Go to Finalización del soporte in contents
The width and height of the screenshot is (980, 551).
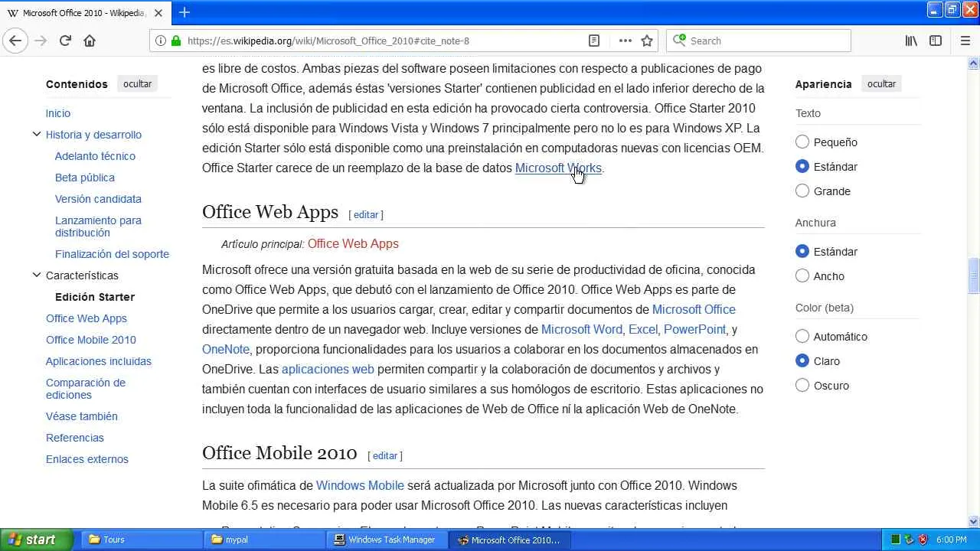[112, 254]
